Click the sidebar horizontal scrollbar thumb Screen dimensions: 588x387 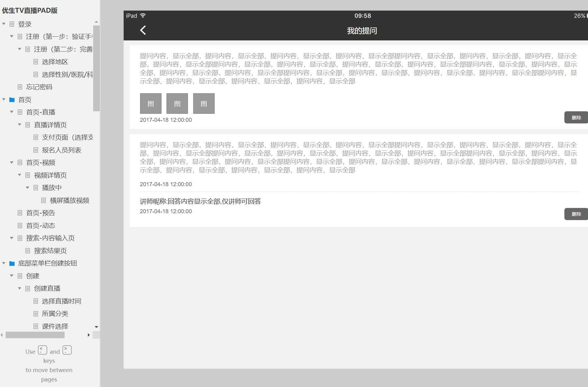(x=35, y=335)
